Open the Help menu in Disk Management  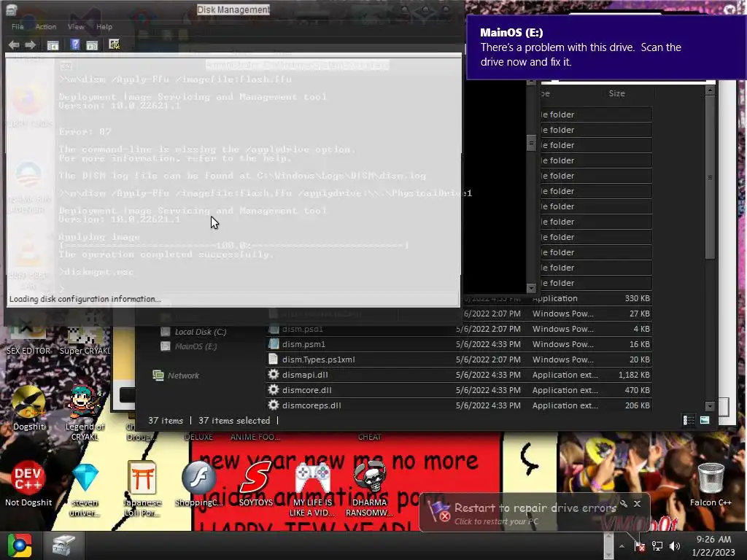(x=104, y=27)
